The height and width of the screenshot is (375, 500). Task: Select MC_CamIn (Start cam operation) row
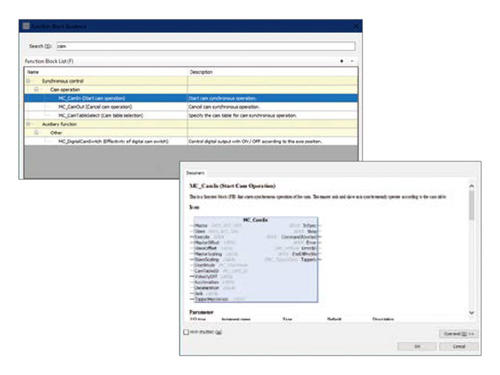click(191, 98)
